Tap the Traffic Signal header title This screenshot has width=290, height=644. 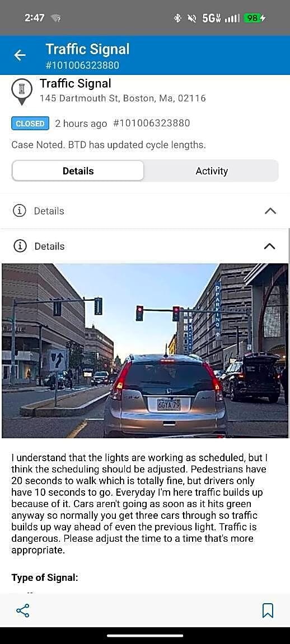tap(88, 49)
